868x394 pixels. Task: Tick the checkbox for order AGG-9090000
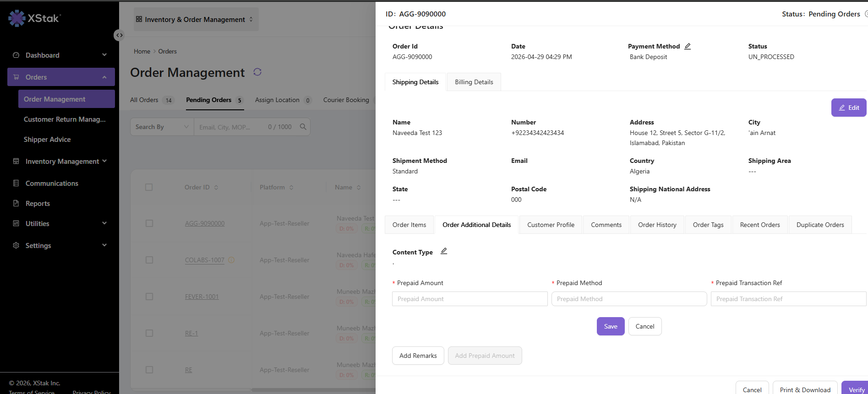click(149, 223)
